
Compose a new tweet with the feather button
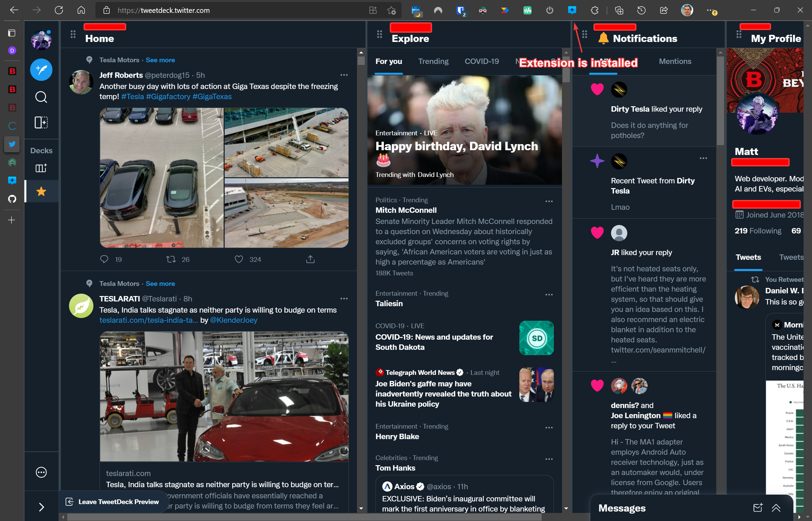pyautogui.click(x=41, y=70)
